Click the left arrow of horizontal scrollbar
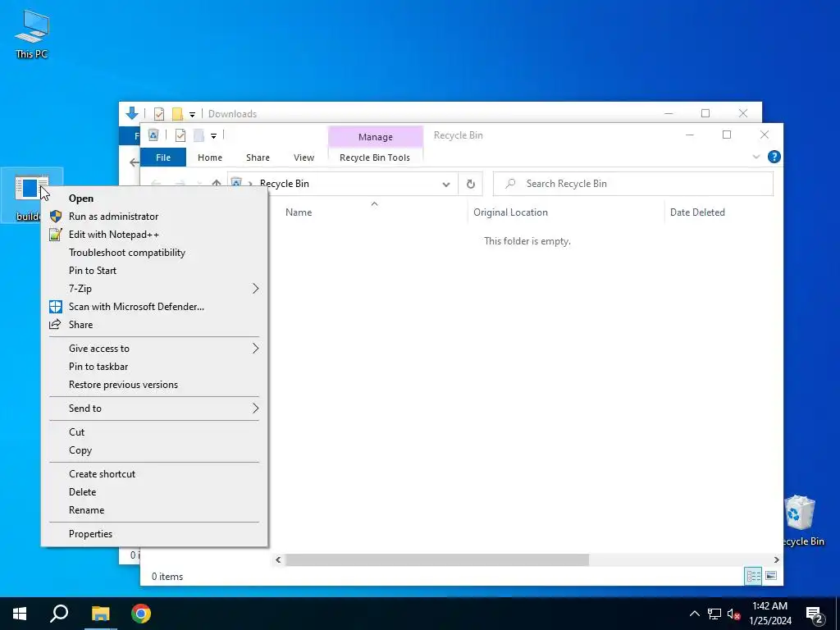 (278, 559)
